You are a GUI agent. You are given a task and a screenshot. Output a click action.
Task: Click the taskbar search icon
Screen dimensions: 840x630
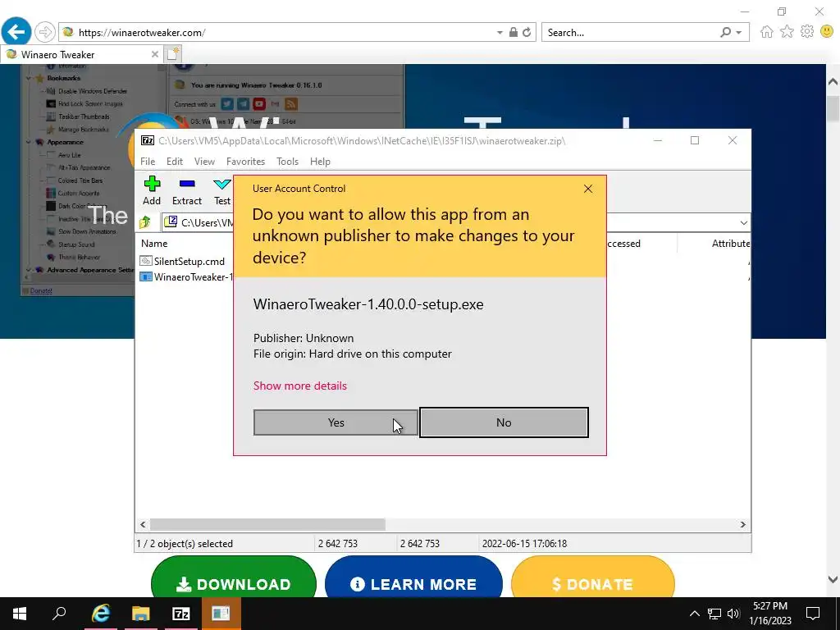pos(59,614)
